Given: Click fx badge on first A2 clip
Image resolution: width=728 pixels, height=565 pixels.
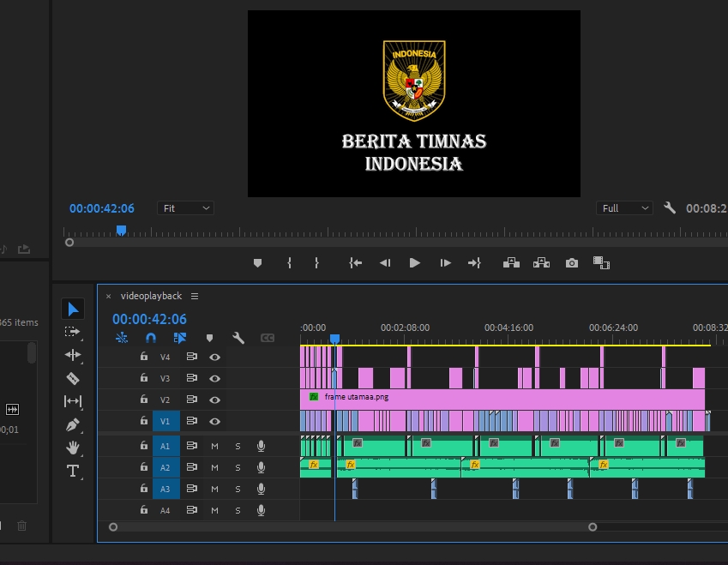Looking at the screenshot, I should coord(314,464).
